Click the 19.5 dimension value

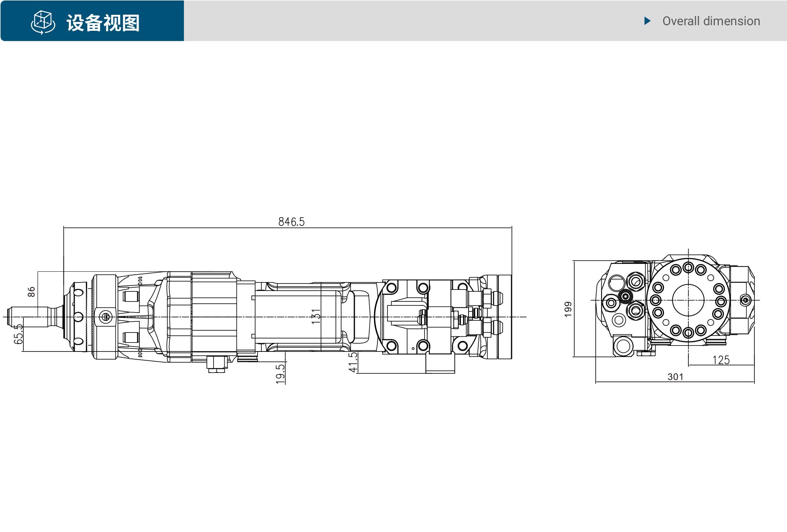281,374
